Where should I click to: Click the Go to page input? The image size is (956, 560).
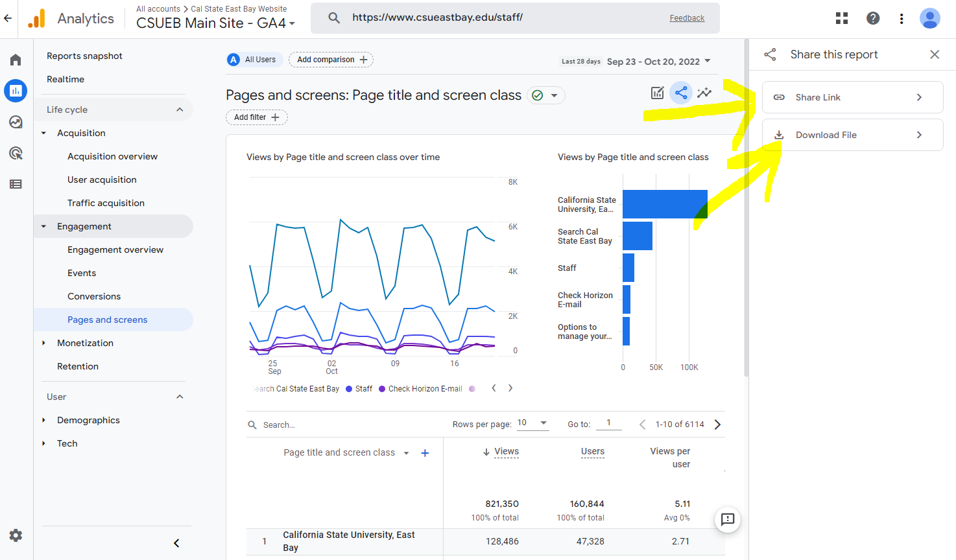[x=608, y=423]
